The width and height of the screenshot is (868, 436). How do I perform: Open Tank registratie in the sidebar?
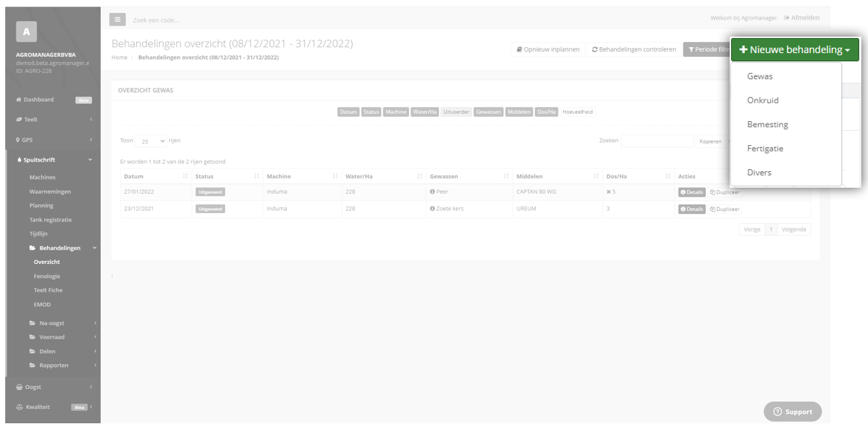(50, 219)
